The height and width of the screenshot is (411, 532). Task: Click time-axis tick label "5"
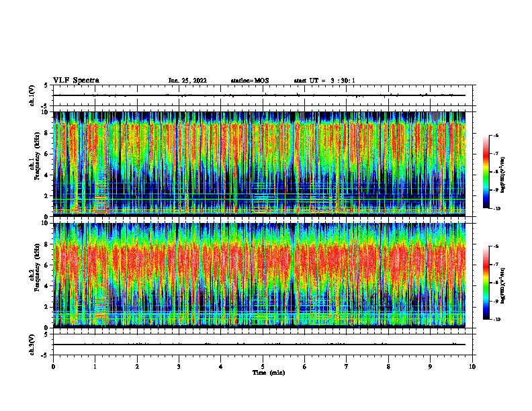pyautogui.click(x=263, y=367)
